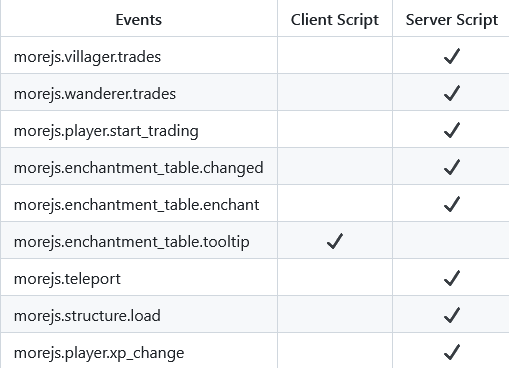This screenshot has height=368, width=509.
Task: Click the Client Script checkmark for enchantment_table.tooltip
Action: pyautogui.click(x=335, y=241)
